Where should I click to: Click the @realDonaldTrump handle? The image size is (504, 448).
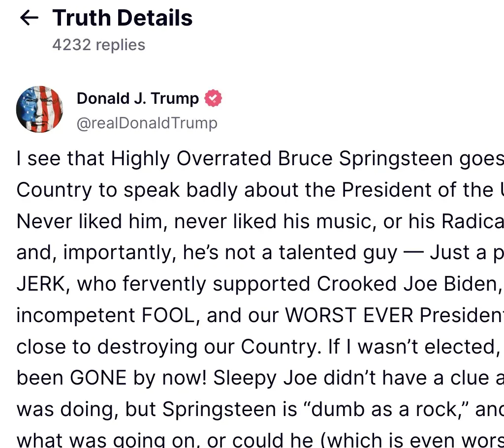pyautogui.click(x=147, y=123)
